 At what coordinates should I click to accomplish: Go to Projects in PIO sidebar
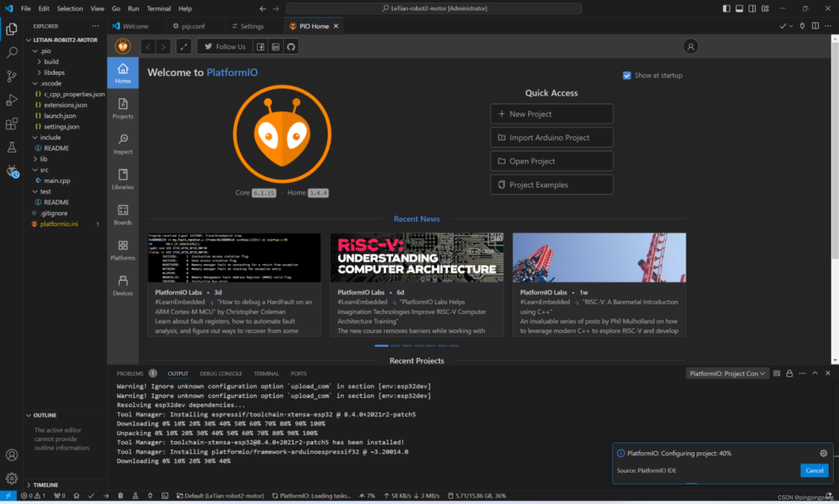tap(123, 109)
